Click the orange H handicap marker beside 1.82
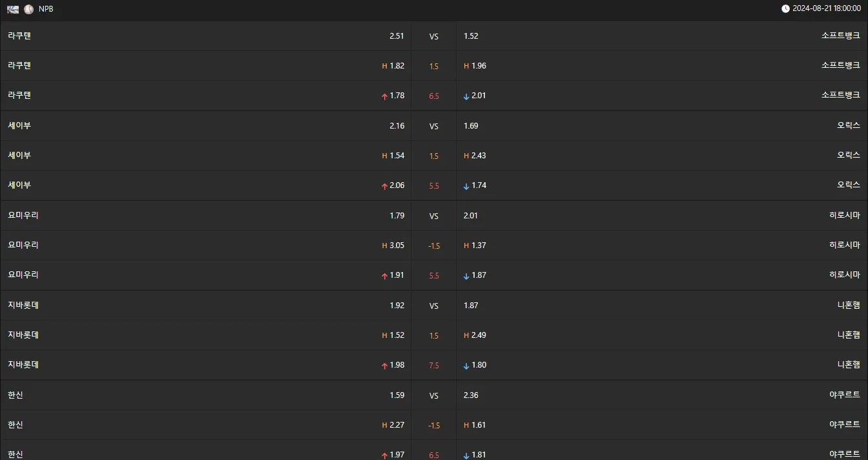Screen dimensions: 868x460 click(x=384, y=66)
